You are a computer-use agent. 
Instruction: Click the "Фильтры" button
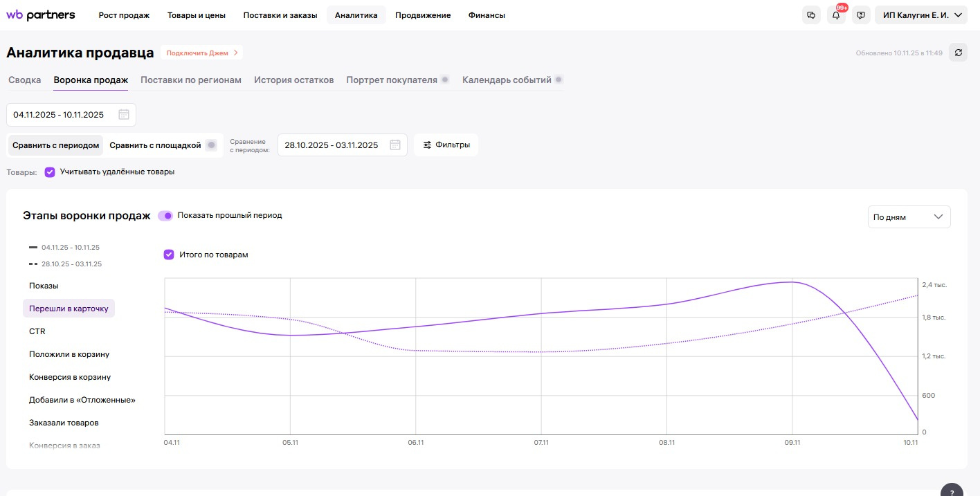[x=446, y=145]
